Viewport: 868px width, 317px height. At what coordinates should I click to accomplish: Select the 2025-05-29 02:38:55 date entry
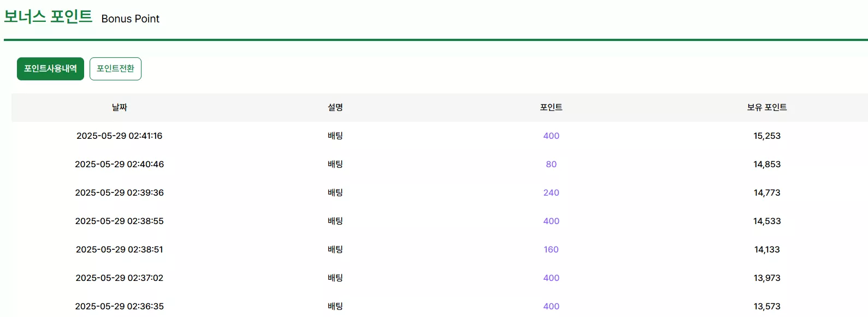click(x=120, y=221)
